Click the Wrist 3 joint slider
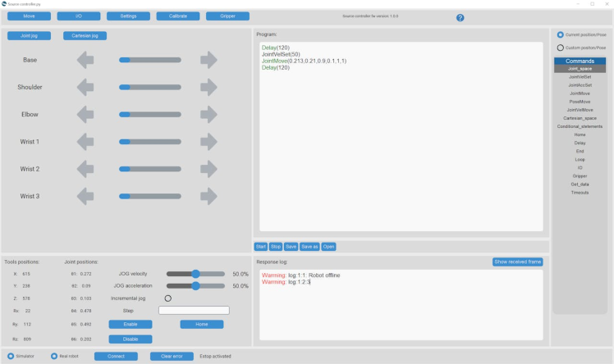Screen dimensions: 614x364 click(150, 196)
